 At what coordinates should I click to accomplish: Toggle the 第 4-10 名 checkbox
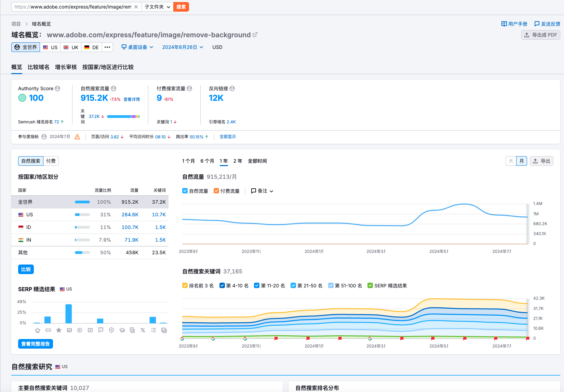(x=222, y=285)
